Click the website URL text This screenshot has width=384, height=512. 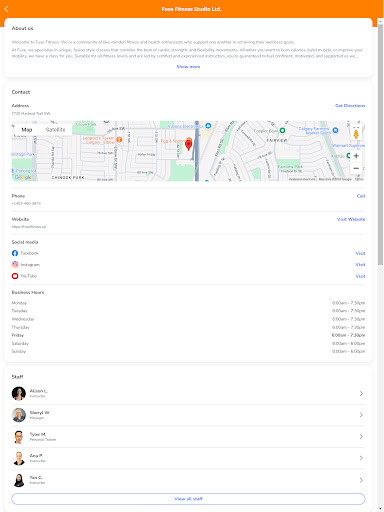tap(29, 227)
